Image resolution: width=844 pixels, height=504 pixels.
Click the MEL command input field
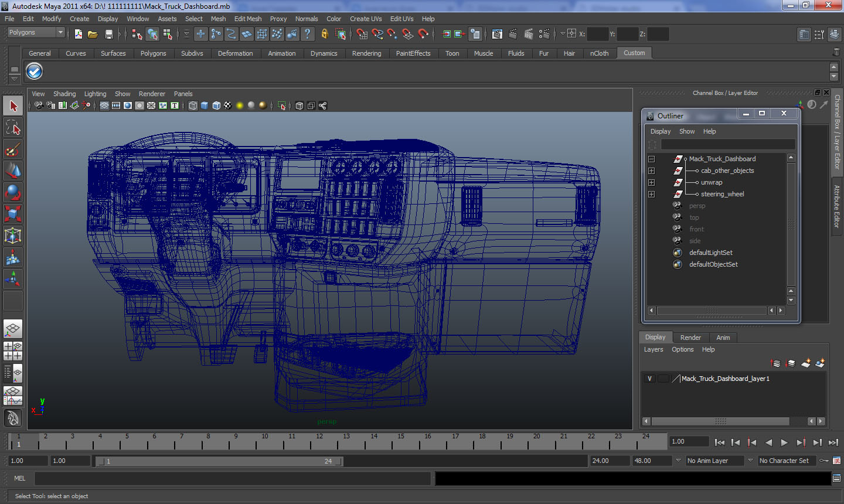click(x=233, y=478)
